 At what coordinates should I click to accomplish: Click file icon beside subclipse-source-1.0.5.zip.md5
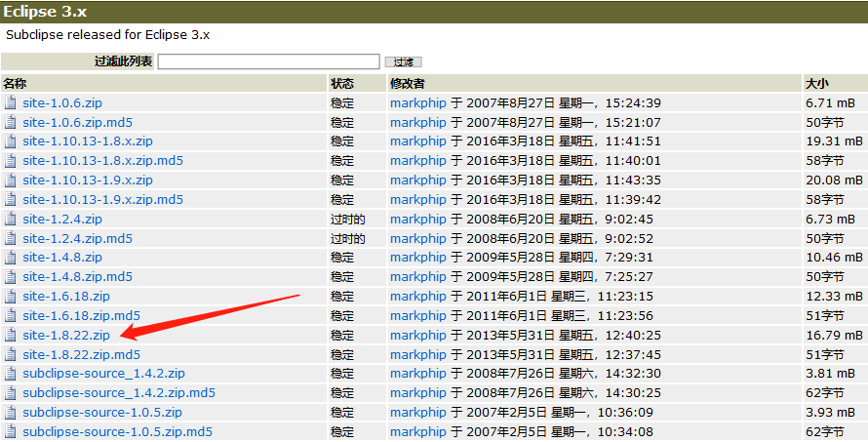point(11,431)
